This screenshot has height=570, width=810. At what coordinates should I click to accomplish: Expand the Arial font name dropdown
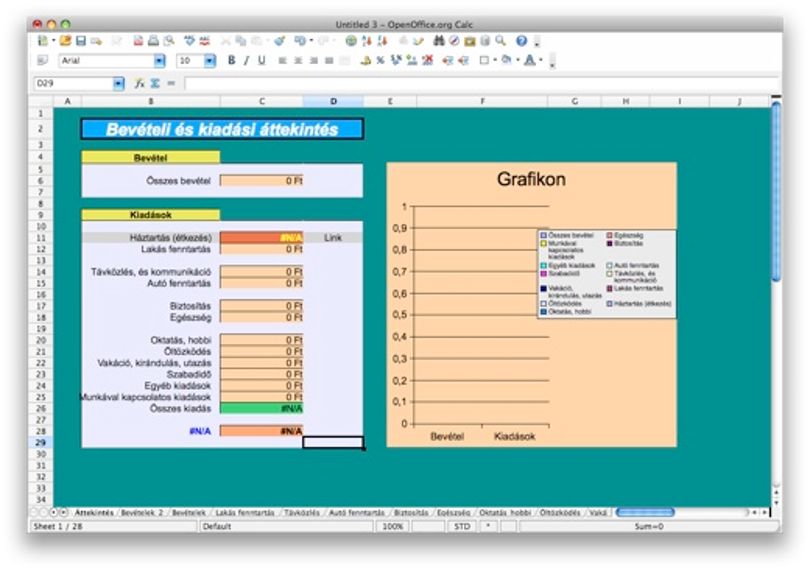pos(160,61)
